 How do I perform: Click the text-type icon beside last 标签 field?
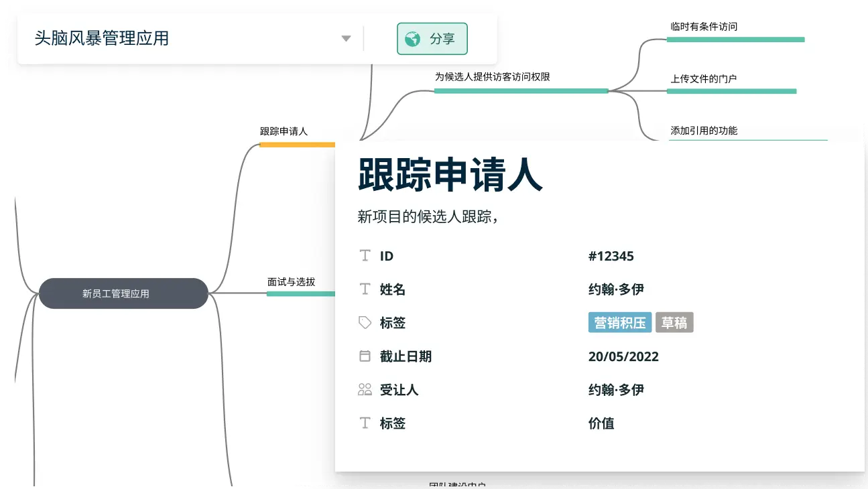tap(365, 423)
